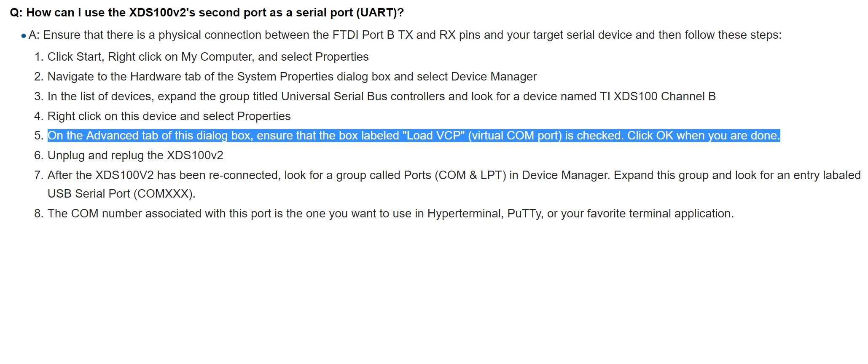The image size is (868, 364).
Task: Click the word XDS100V2 in step 7
Action: (124, 175)
